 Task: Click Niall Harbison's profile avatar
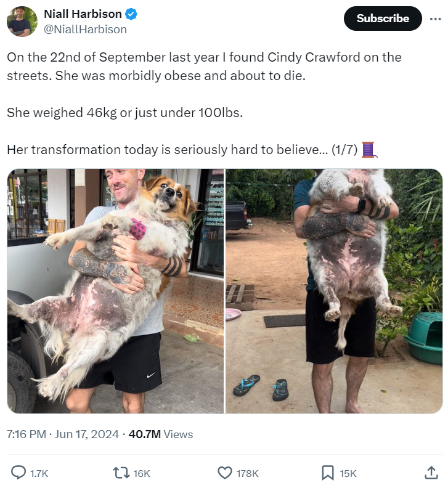22,22
